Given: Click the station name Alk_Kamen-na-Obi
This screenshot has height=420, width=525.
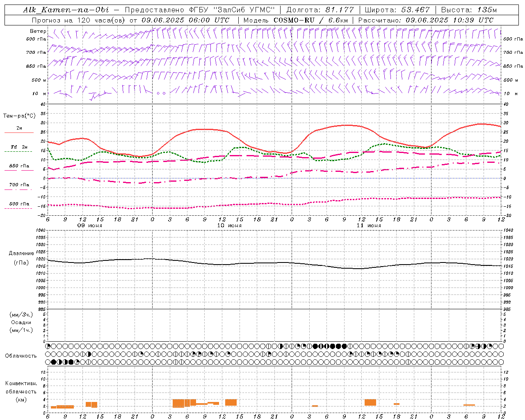Looking at the screenshot, I should tap(66, 10).
